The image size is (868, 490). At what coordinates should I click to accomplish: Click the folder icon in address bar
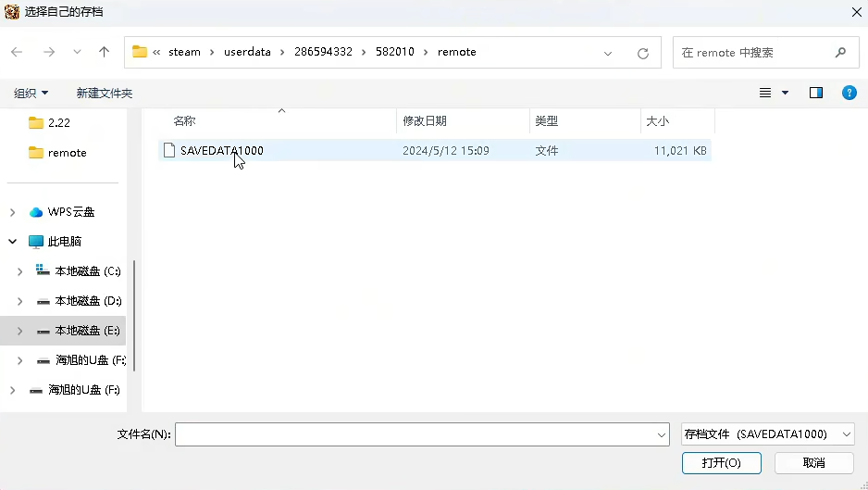pyautogui.click(x=140, y=52)
